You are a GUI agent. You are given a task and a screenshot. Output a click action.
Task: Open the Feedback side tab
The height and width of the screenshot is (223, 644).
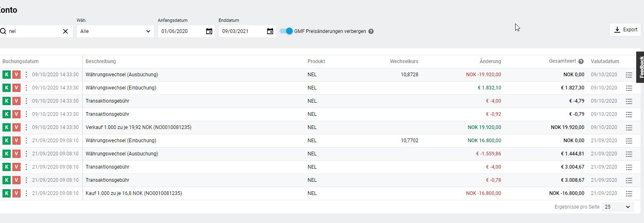pyautogui.click(x=640, y=67)
